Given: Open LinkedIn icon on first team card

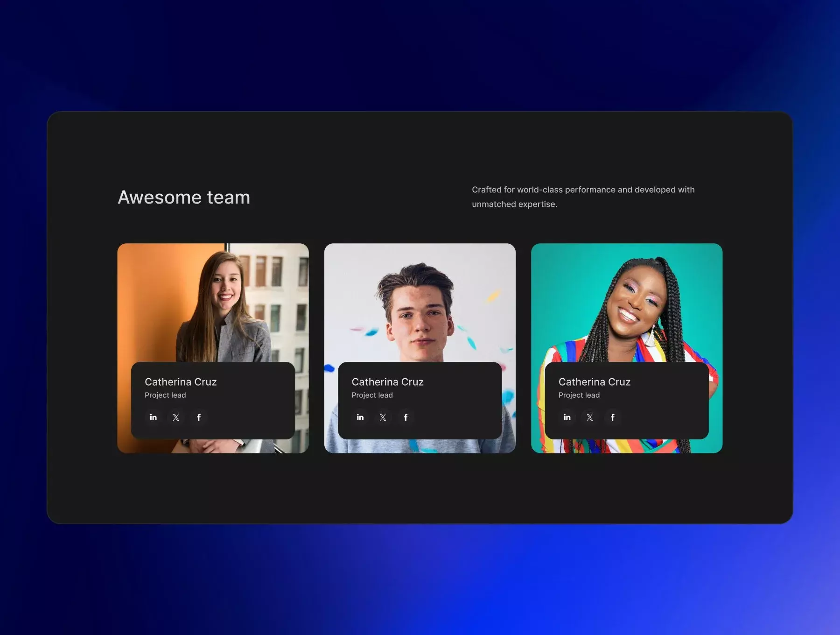Looking at the screenshot, I should pyautogui.click(x=153, y=417).
